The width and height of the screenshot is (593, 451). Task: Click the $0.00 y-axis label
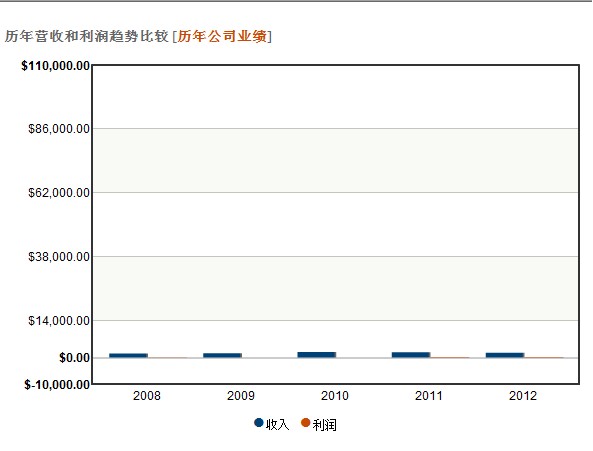(75, 358)
